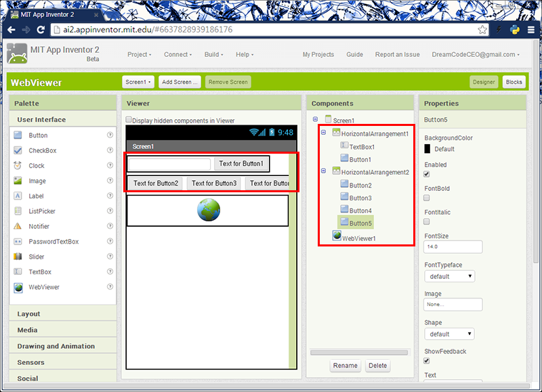Click the ListPicker palette icon
This screenshot has height=392, width=542.
tap(18, 211)
